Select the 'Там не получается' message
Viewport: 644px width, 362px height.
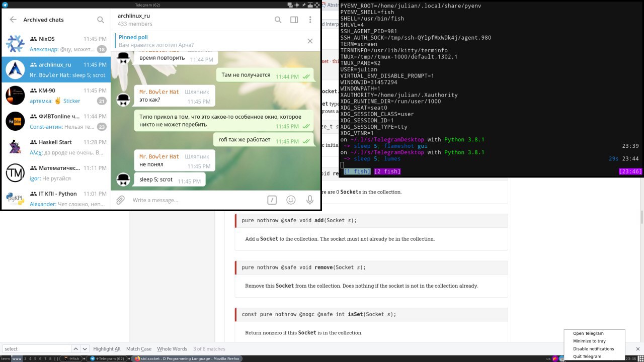pyautogui.click(x=265, y=75)
